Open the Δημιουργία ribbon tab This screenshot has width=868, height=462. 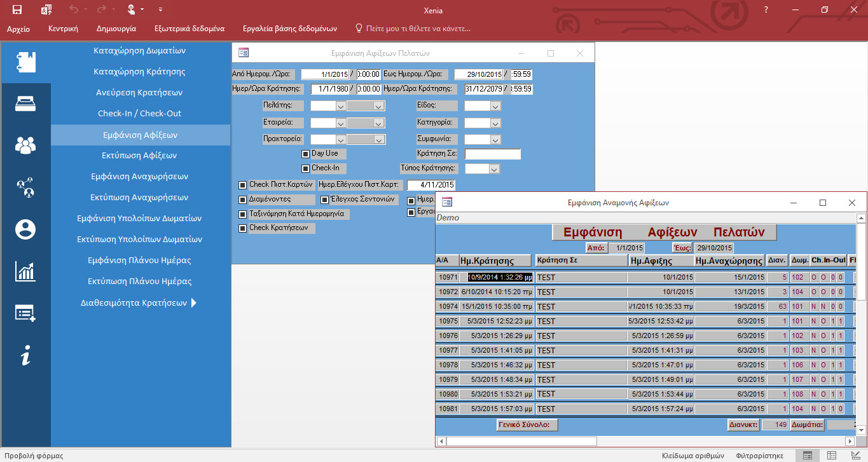(x=116, y=29)
